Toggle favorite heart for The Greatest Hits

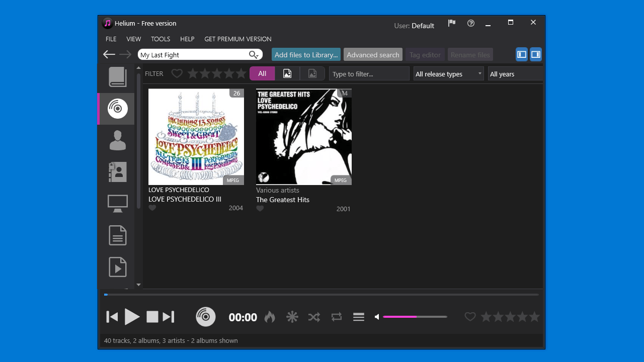260,209
